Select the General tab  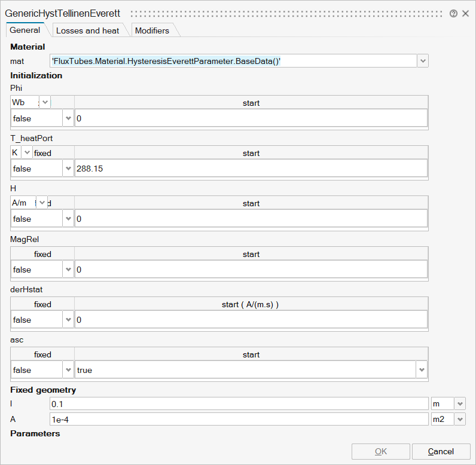click(25, 30)
